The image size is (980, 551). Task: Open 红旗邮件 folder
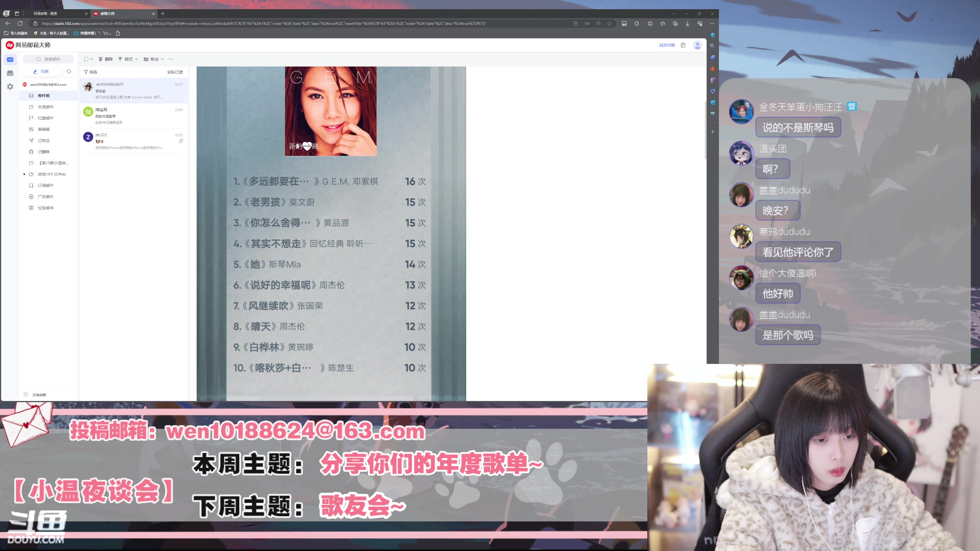[49, 118]
